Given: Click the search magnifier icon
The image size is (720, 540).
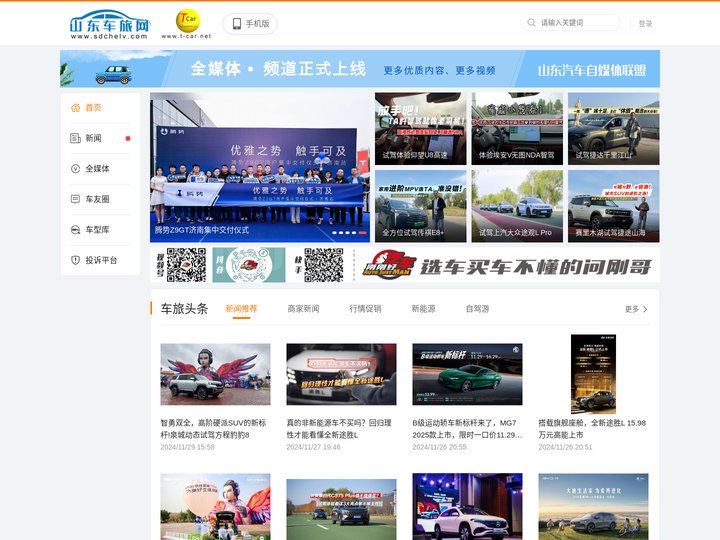Looking at the screenshot, I should [531, 22].
